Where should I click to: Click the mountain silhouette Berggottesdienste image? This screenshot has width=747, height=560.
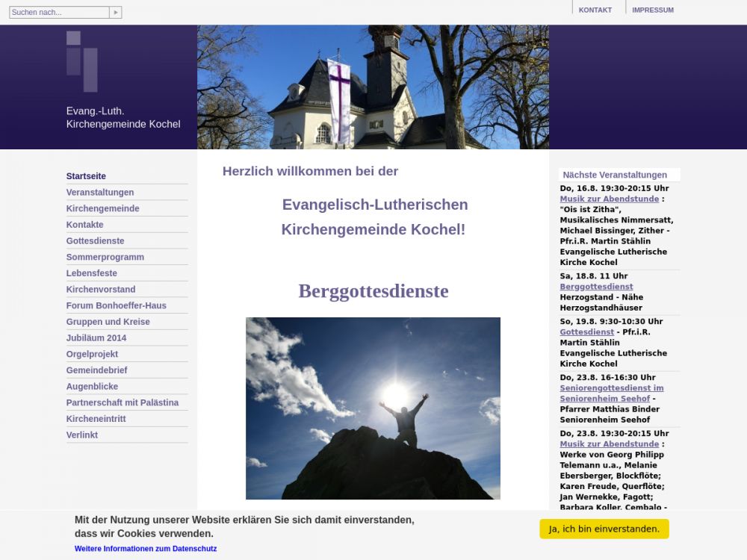coord(373,408)
